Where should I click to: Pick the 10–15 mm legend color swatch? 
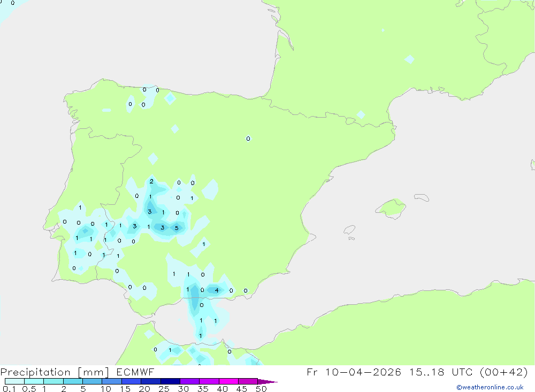point(112,381)
